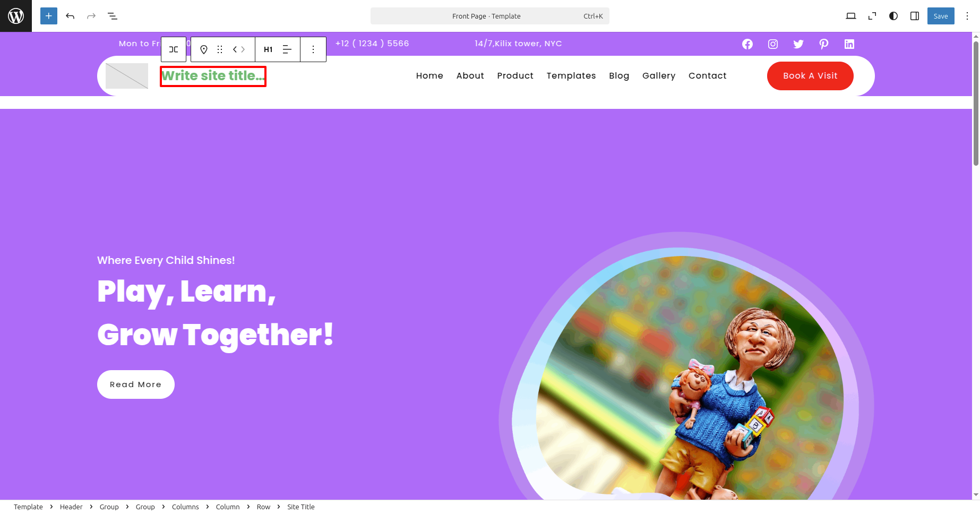Click the scrollbar up arrow

(976, 36)
